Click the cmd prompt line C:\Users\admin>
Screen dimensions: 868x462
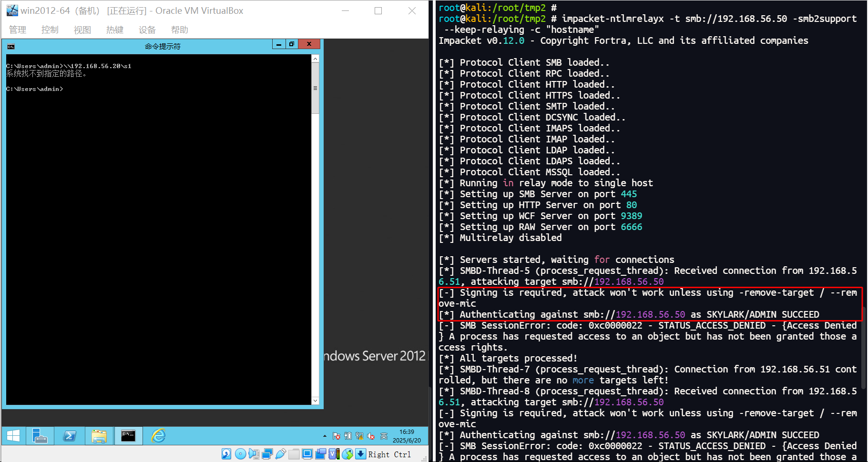(35, 89)
